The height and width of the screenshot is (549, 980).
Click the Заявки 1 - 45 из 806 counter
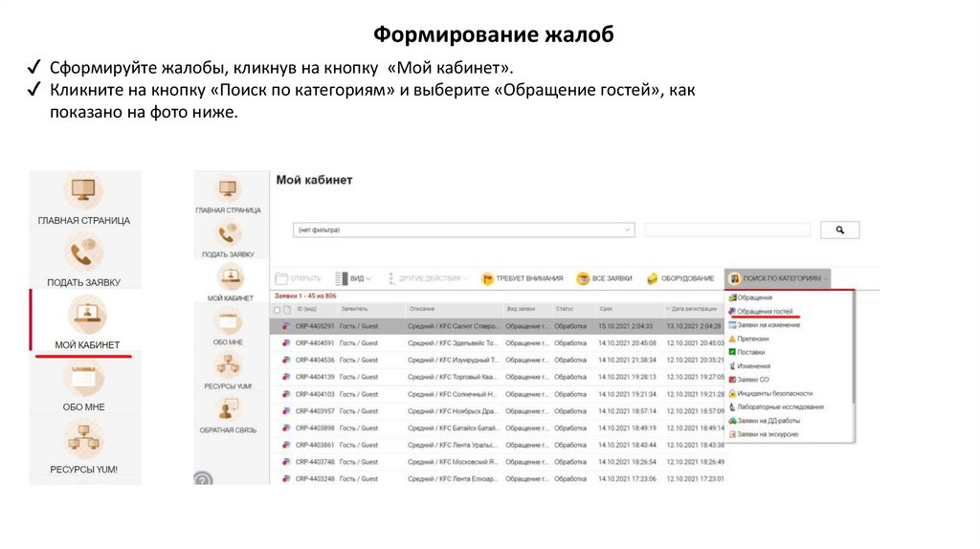pyautogui.click(x=305, y=296)
